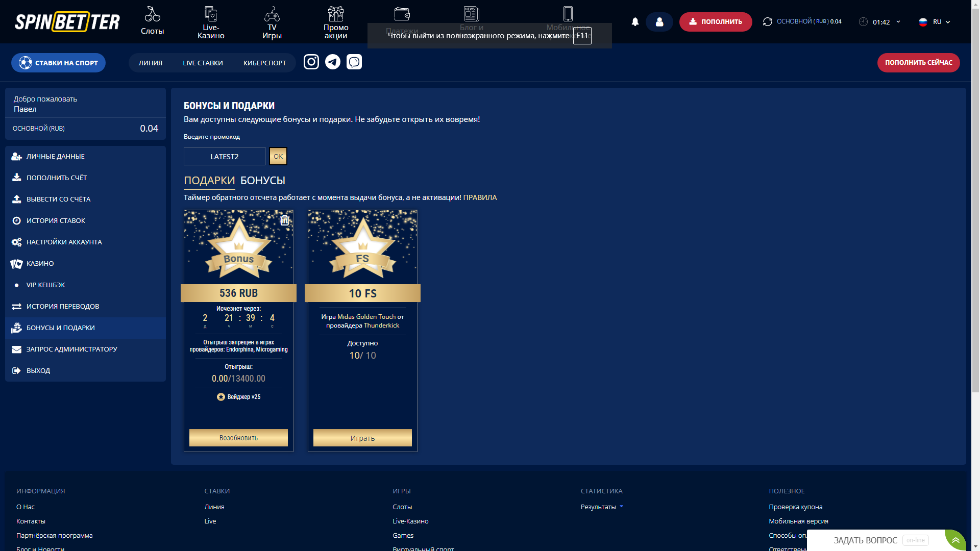This screenshot has height=551, width=980.
Task: Switch to the Бонусы tab
Action: 263,181
